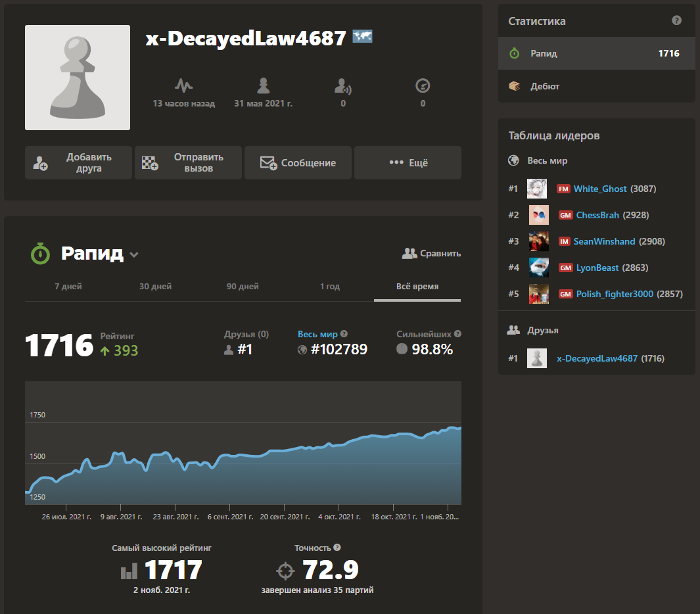The width and height of the screenshot is (700, 614).
Task: Select the 1 год time range tab
Action: tap(330, 287)
